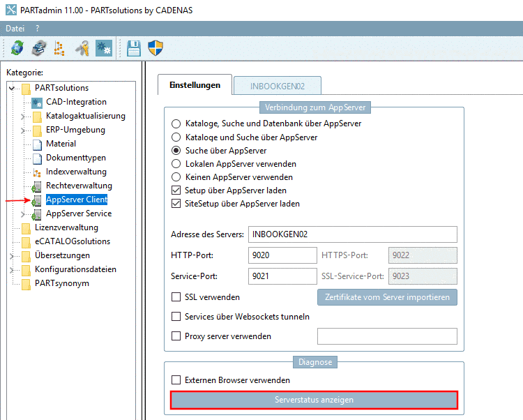Click the Service-Port field showing 9021
Image resolution: width=523 pixels, height=420 pixels.
pos(282,276)
